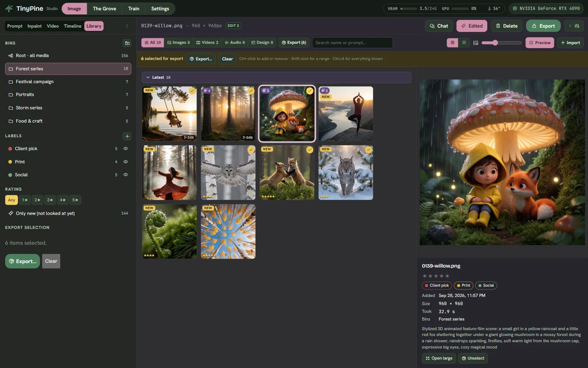Image resolution: width=588 pixels, height=368 pixels.
Task: Collapse the left sidebar with chevron
Action: [x=127, y=26]
